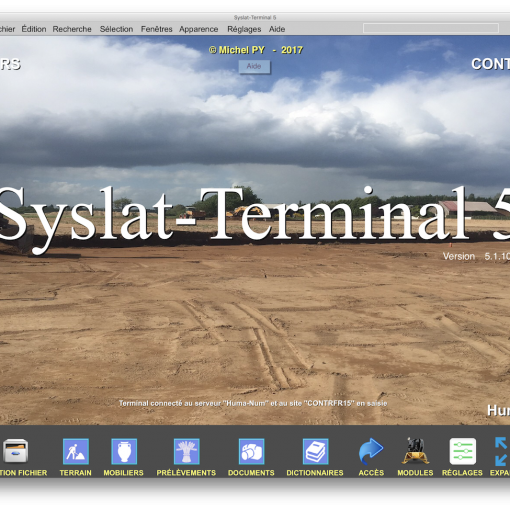Screen dimensions: 510x510
Task: Open the Prélèvements wheat icon
Action: pyautogui.click(x=186, y=451)
